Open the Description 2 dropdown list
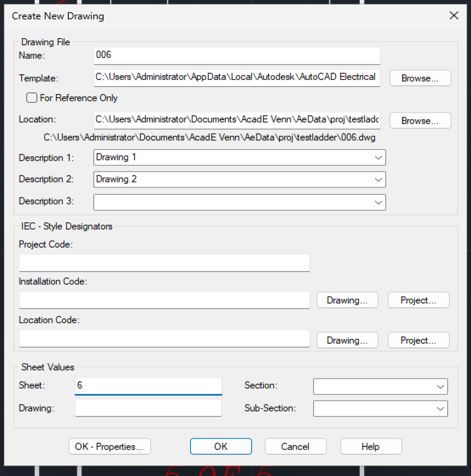The height and width of the screenshot is (476, 471). (x=378, y=179)
